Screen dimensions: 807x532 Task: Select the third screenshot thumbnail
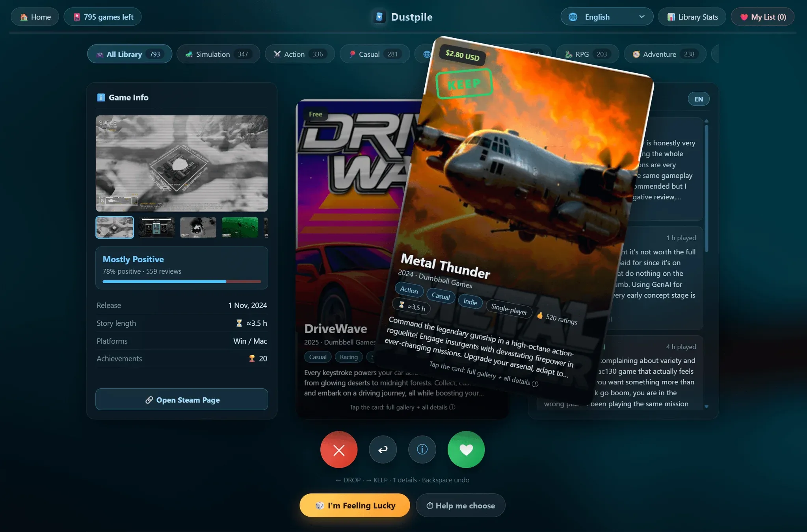[x=198, y=228]
